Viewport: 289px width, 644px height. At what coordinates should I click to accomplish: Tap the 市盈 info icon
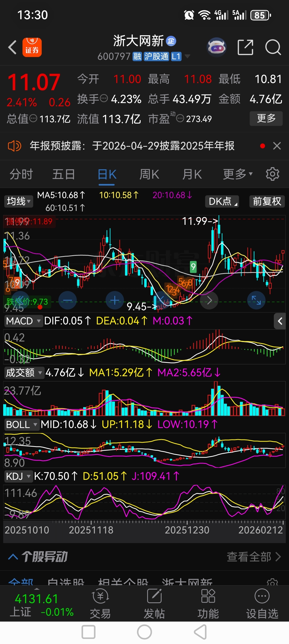click(180, 118)
